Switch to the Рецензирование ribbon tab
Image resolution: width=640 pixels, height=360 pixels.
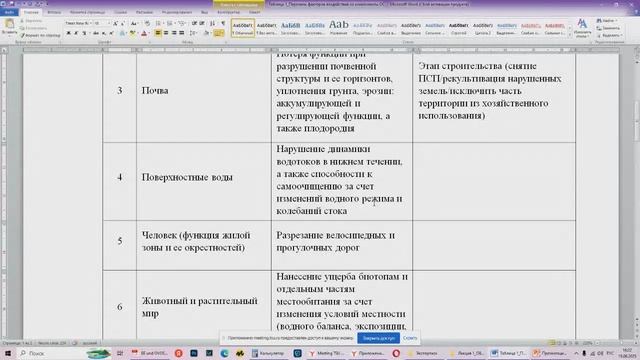coord(177,12)
